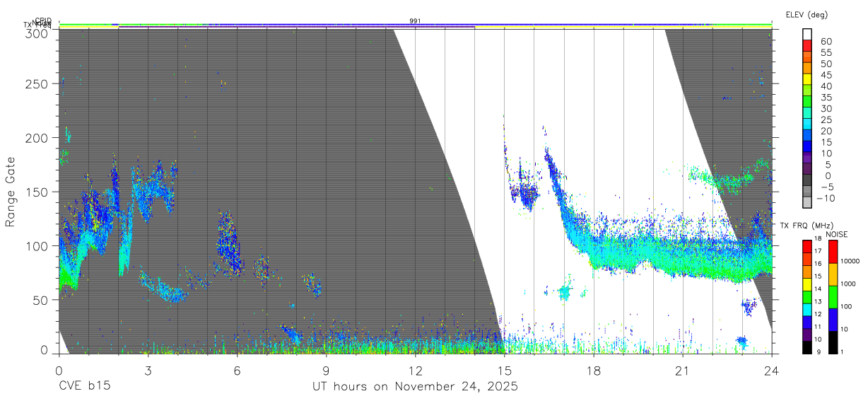Click the "Range Gate" y-axis label
The height and width of the screenshot is (401, 868).
pos(11,192)
